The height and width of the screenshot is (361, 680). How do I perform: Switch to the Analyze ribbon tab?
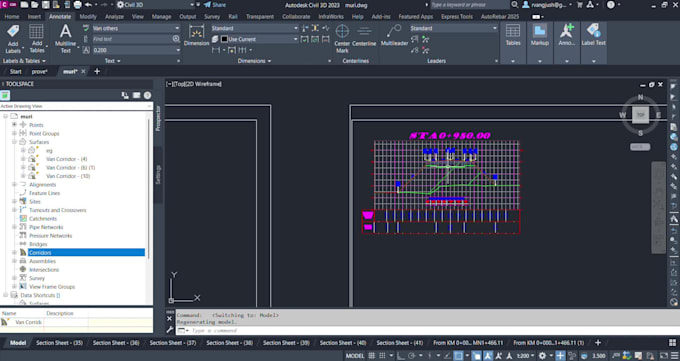tap(114, 16)
